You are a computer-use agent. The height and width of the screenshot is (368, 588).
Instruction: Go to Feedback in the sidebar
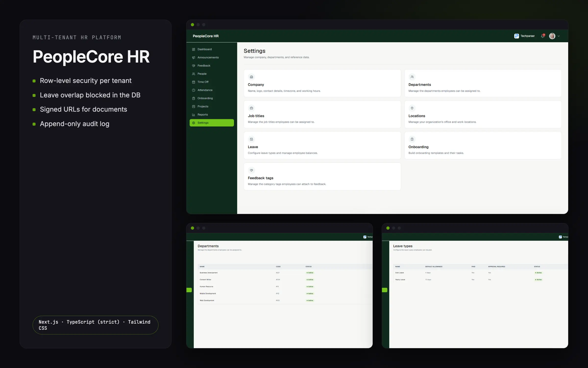pos(212,66)
